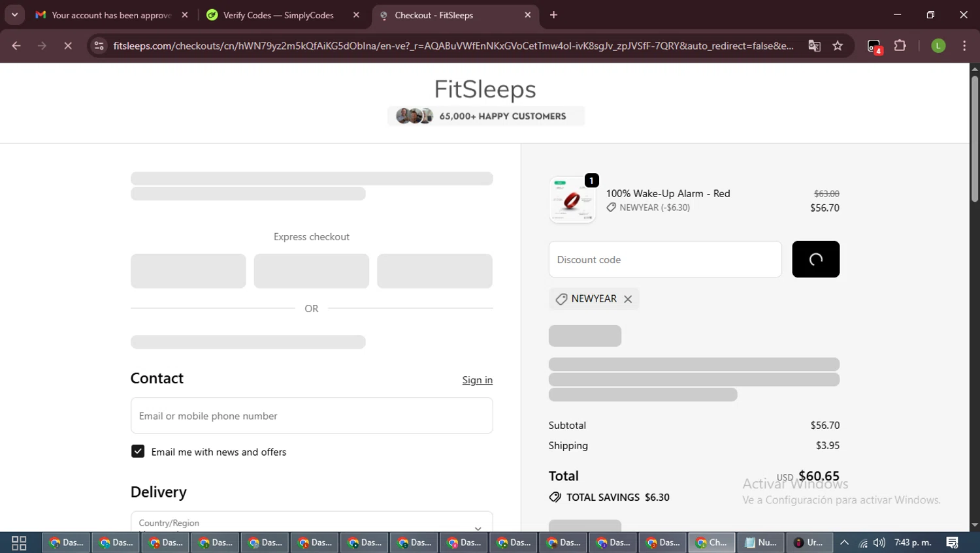980x553 pixels.
Task: Open the tab search dropdown arrow
Action: point(14,14)
